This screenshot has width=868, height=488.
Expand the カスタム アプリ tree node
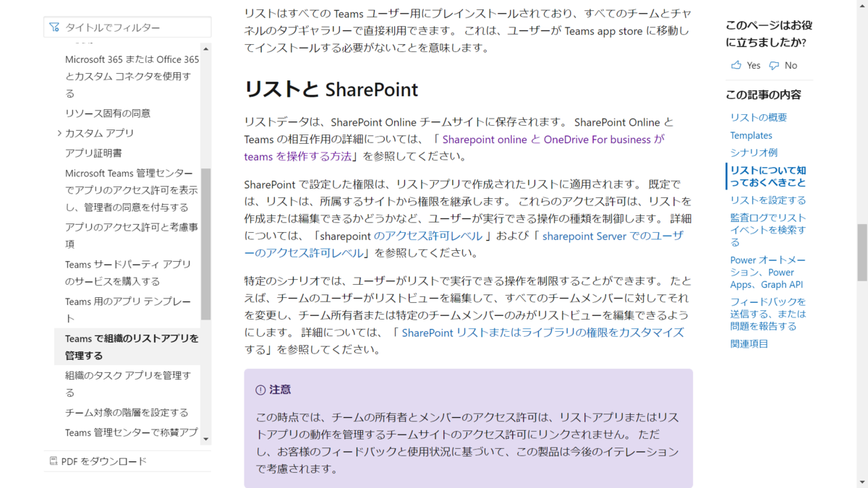[x=59, y=133]
